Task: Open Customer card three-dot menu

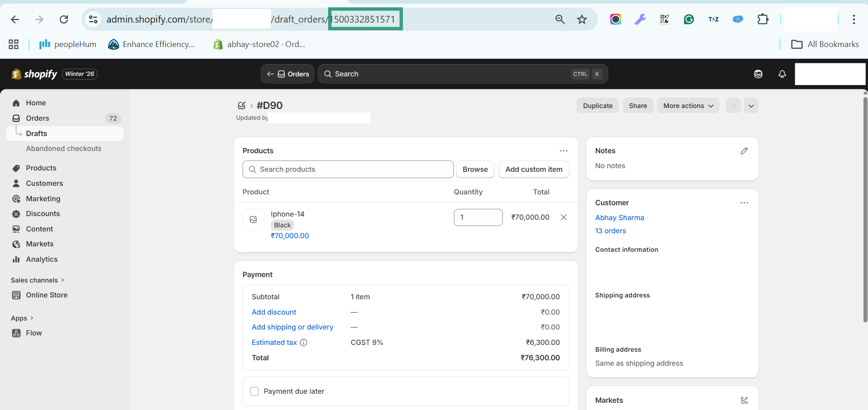Action: coord(744,203)
